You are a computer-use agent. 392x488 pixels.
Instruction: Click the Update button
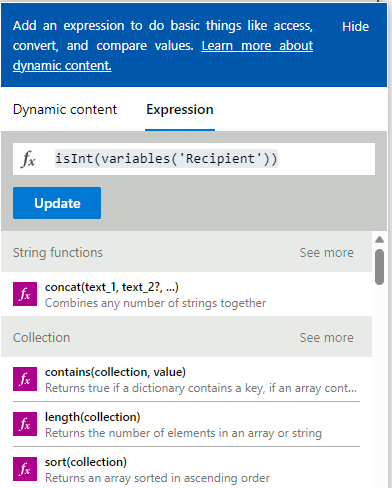57,203
